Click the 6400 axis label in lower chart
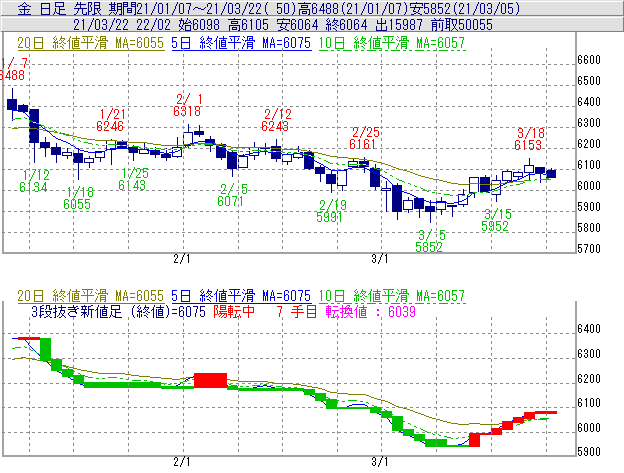624x473 pixels. coord(589,329)
